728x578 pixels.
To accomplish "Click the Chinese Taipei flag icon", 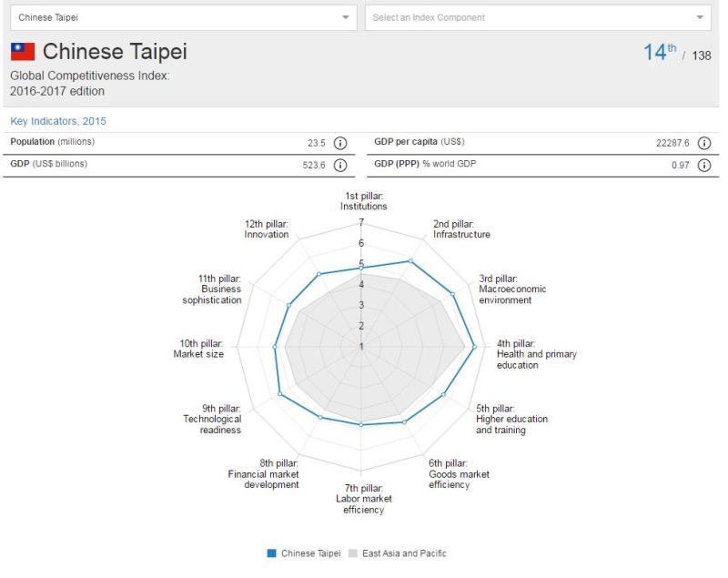I will (x=22, y=53).
